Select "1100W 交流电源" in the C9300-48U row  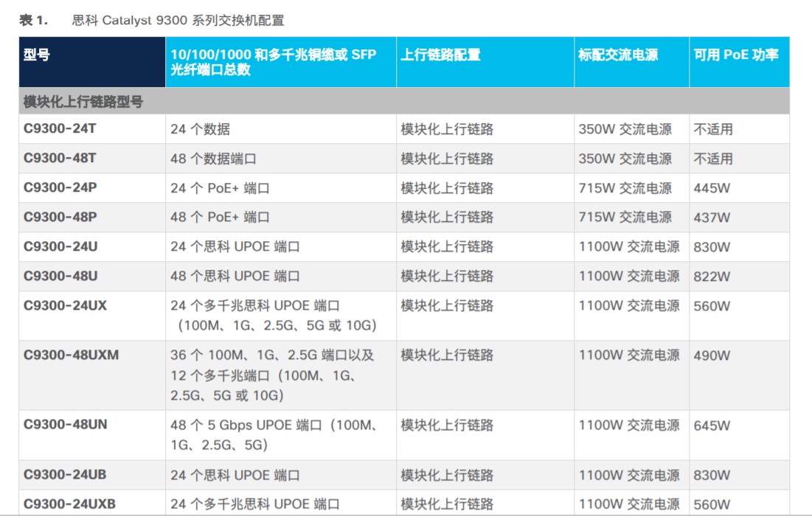pyautogui.click(x=629, y=277)
